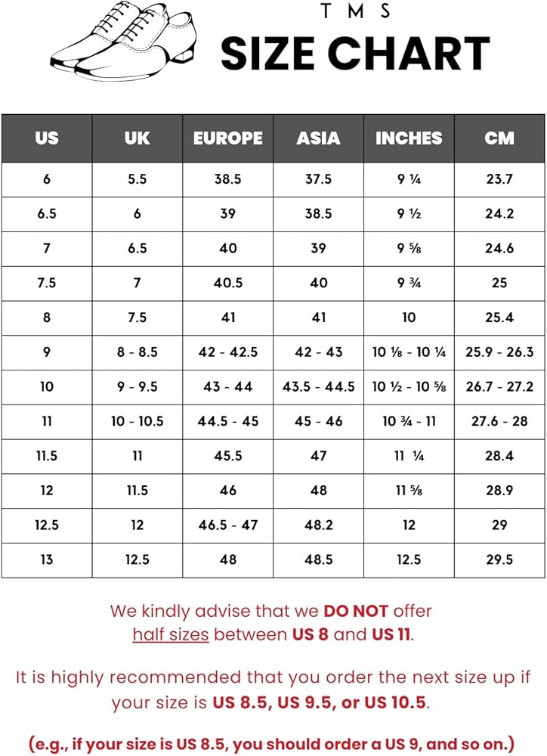Click the TMS brand name text
The image size is (547, 756).
[x=355, y=11]
